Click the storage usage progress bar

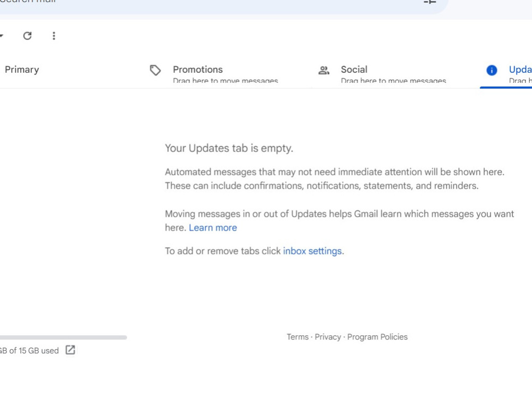pyautogui.click(x=63, y=337)
